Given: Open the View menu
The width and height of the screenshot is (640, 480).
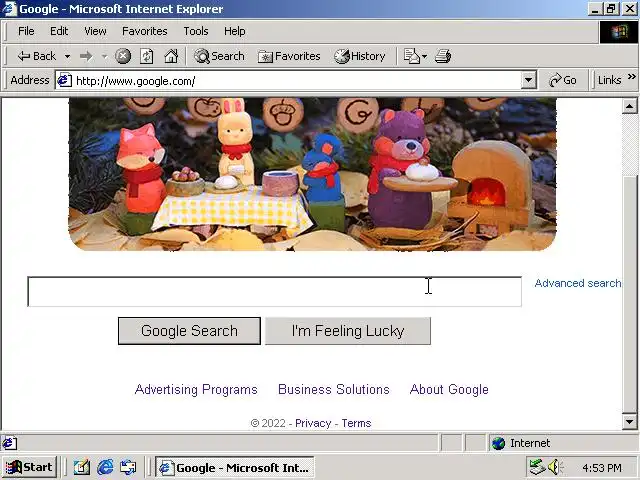Looking at the screenshot, I should pyautogui.click(x=95, y=31).
